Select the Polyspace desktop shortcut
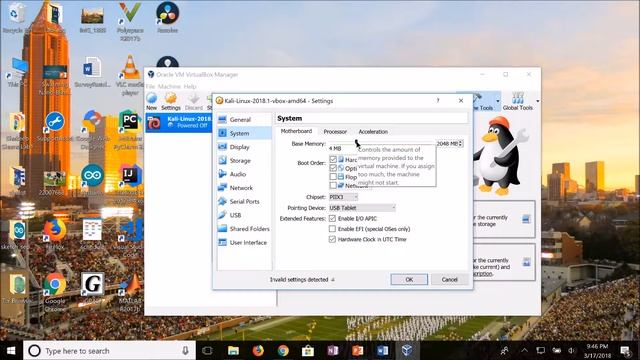This screenshot has width=640, height=360. pyautogui.click(x=130, y=21)
